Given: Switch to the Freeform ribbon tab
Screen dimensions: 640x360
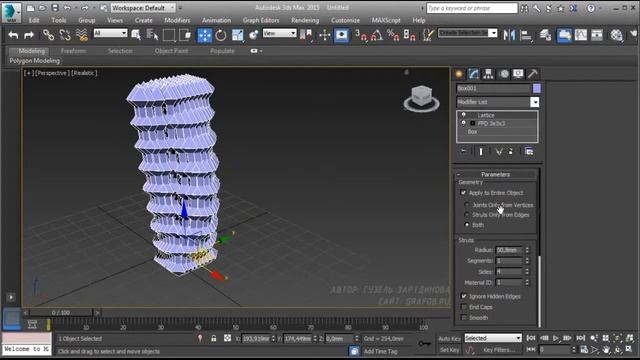Looking at the screenshot, I should tap(73, 51).
